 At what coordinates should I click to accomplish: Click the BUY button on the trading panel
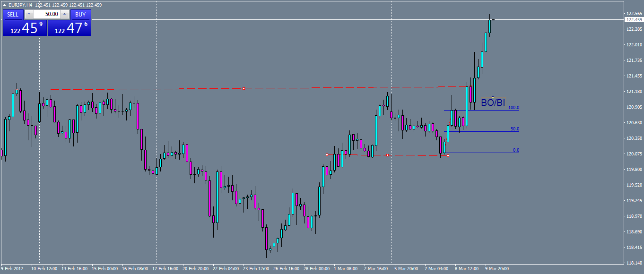point(80,14)
